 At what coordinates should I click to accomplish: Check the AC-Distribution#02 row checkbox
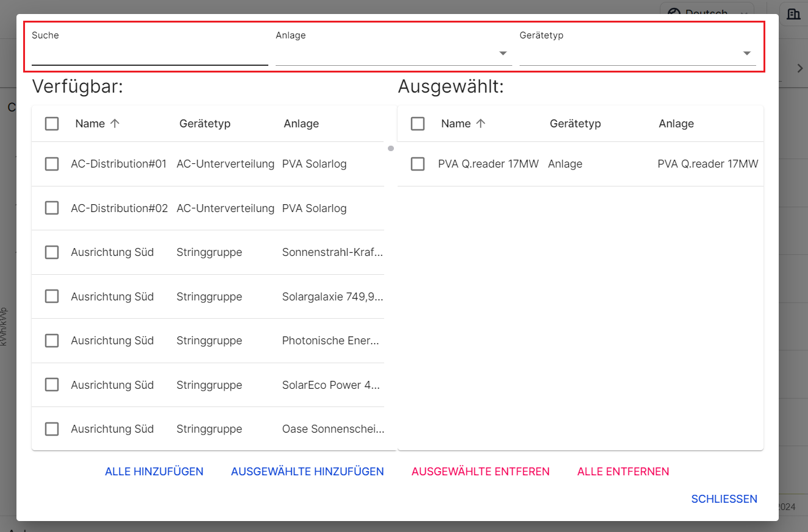52,208
